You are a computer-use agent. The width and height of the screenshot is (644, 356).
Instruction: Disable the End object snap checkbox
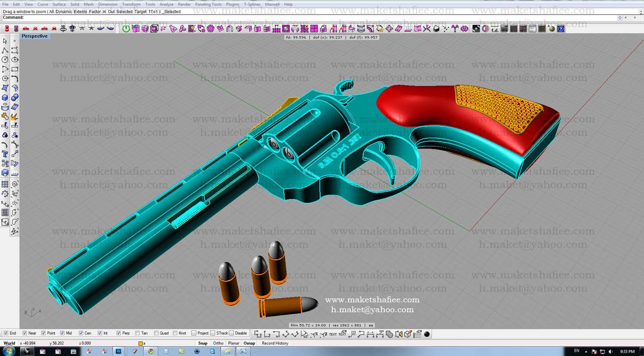[x=6, y=333]
